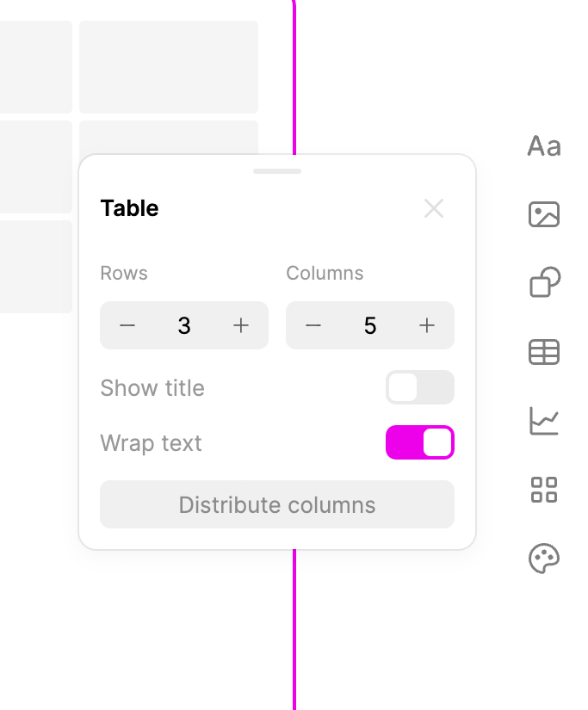This screenshot has width=588, height=710.
Task: Click the Rows value showing 3
Action: tap(183, 325)
